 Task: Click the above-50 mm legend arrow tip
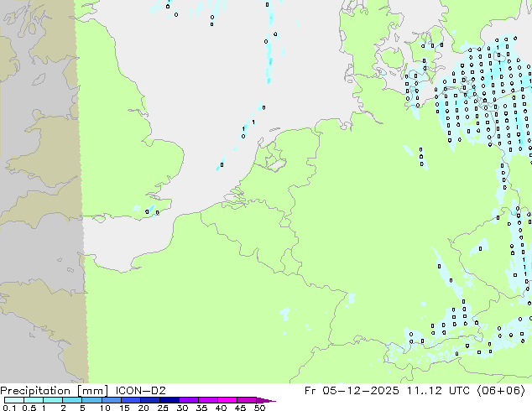coord(266,400)
